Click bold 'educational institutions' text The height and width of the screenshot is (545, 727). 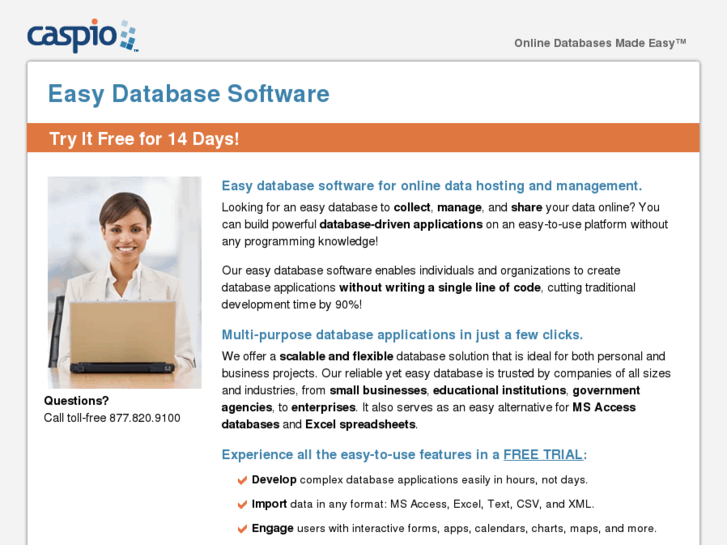click(x=499, y=391)
